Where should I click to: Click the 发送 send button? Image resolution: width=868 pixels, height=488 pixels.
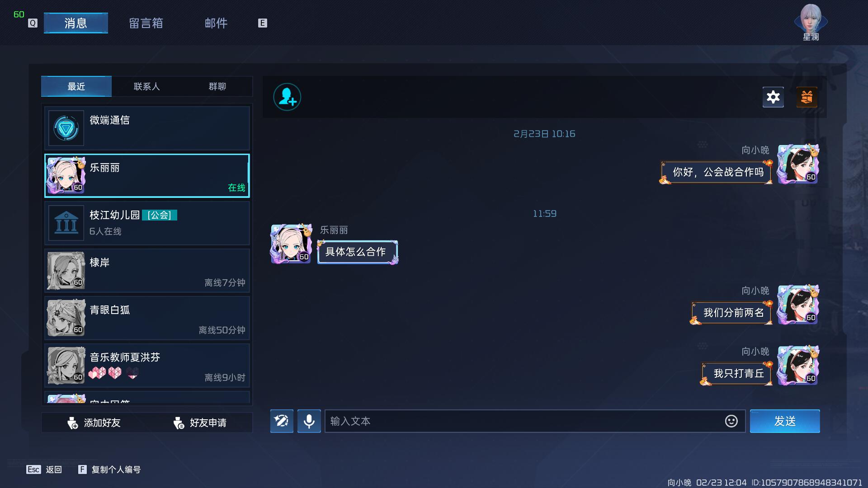click(x=785, y=421)
